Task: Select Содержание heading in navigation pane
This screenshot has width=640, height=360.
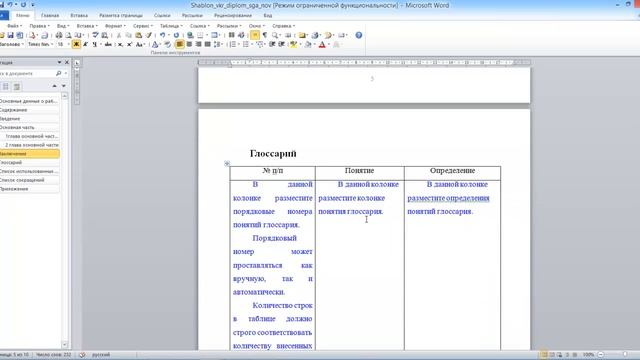Action: click(29, 110)
